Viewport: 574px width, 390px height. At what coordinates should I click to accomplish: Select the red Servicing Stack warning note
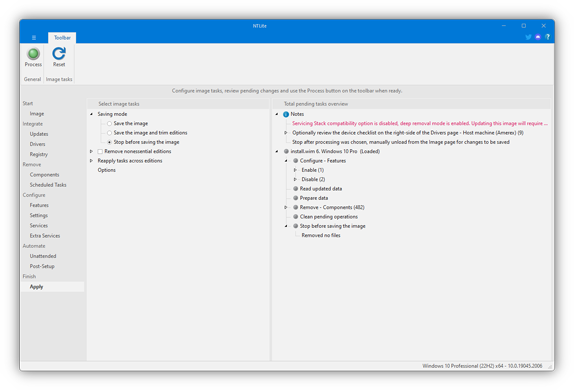tap(420, 123)
